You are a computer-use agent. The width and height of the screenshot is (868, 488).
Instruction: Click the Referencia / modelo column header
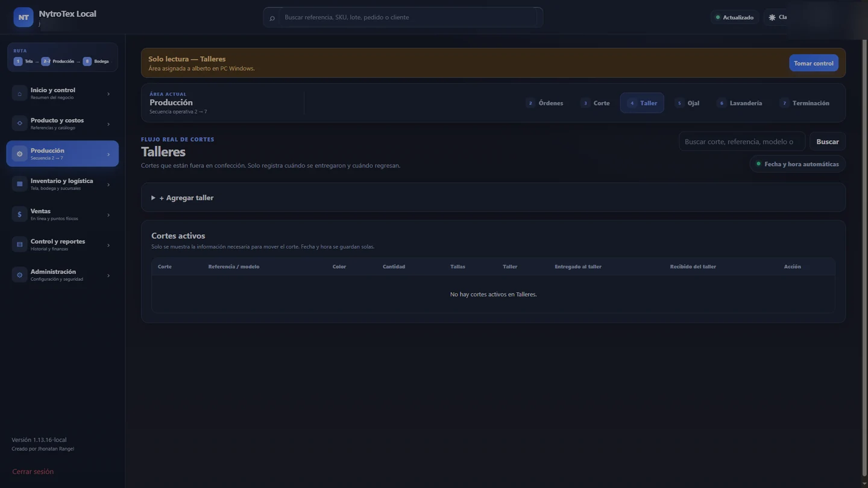(x=234, y=266)
